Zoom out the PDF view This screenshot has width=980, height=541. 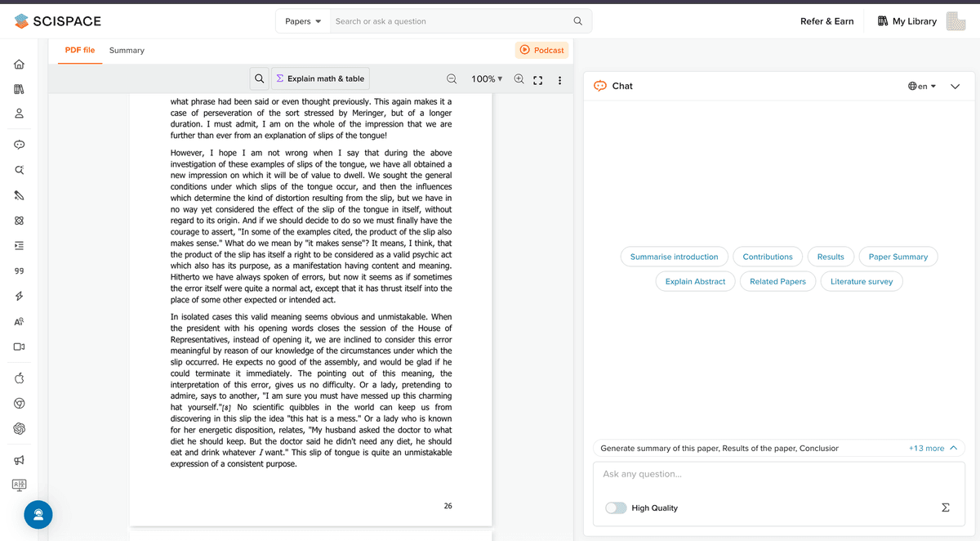pos(452,79)
